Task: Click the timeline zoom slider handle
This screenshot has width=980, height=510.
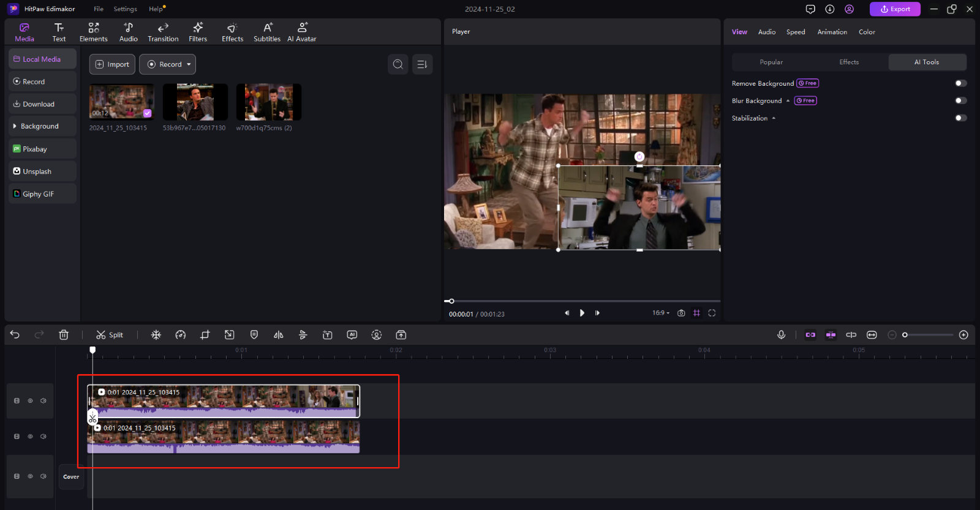Action: tap(905, 335)
